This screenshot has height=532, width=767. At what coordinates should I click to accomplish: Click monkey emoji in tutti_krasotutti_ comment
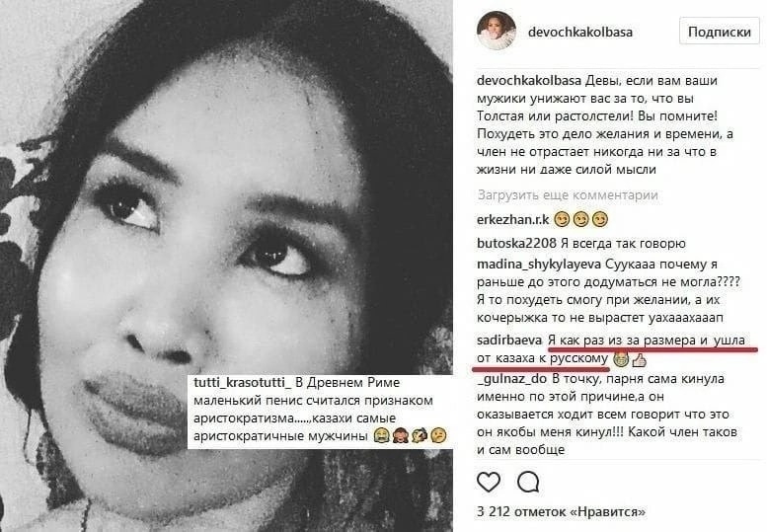pos(401,435)
